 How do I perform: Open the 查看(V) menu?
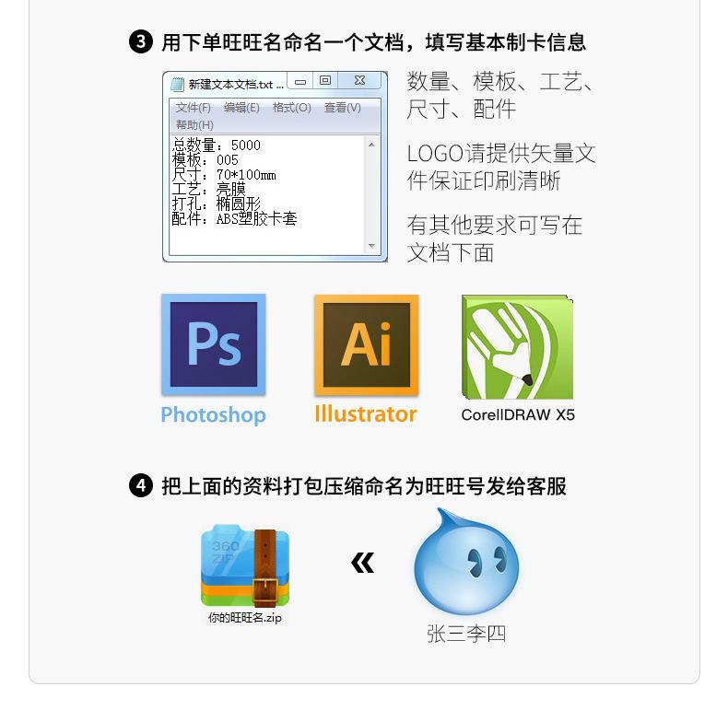click(x=342, y=108)
